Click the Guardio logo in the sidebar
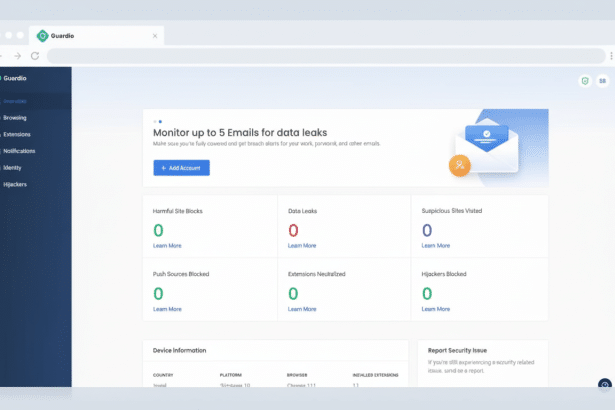The height and width of the screenshot is (410, 615). coord(13,78)
